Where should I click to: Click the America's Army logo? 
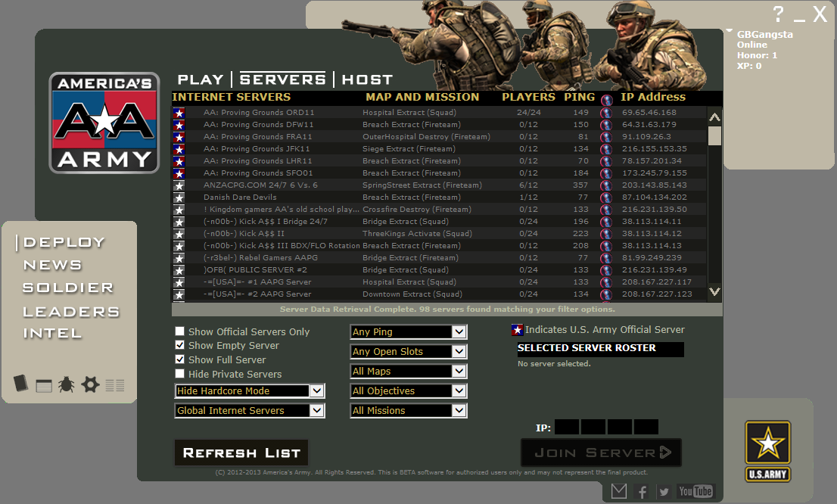(x=104, y=123)
